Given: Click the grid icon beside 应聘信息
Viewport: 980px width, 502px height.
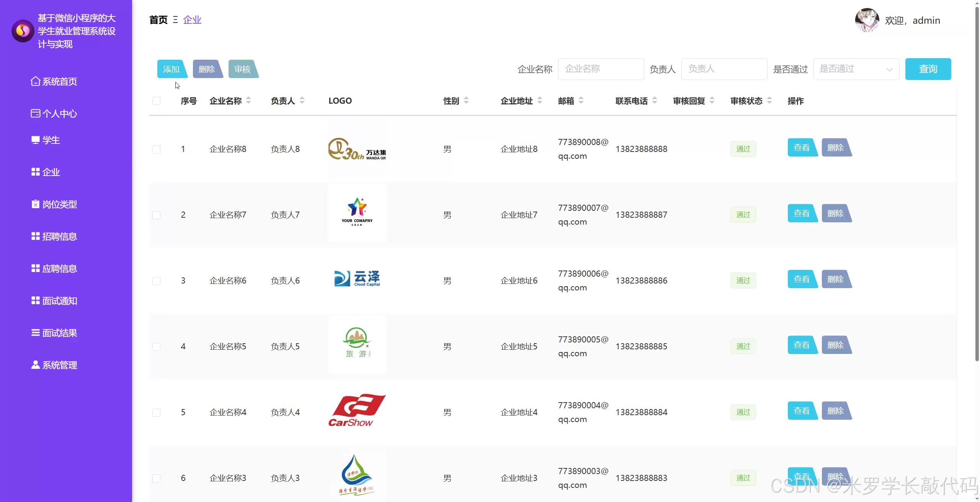Looking at the screenshot, I should [x=35, y=269].
